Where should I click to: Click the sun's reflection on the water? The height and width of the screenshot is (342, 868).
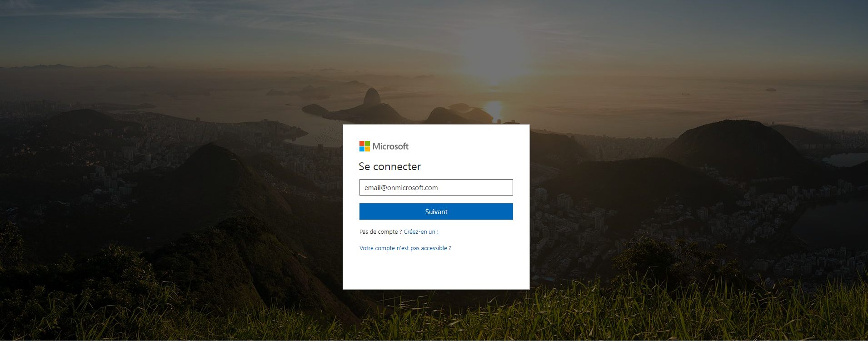point(494,110)
